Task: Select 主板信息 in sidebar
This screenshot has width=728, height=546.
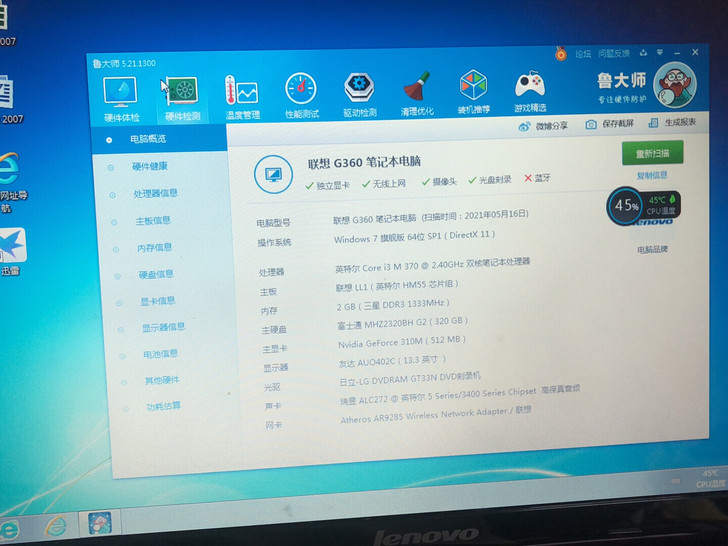Action: tap(153, 221)
